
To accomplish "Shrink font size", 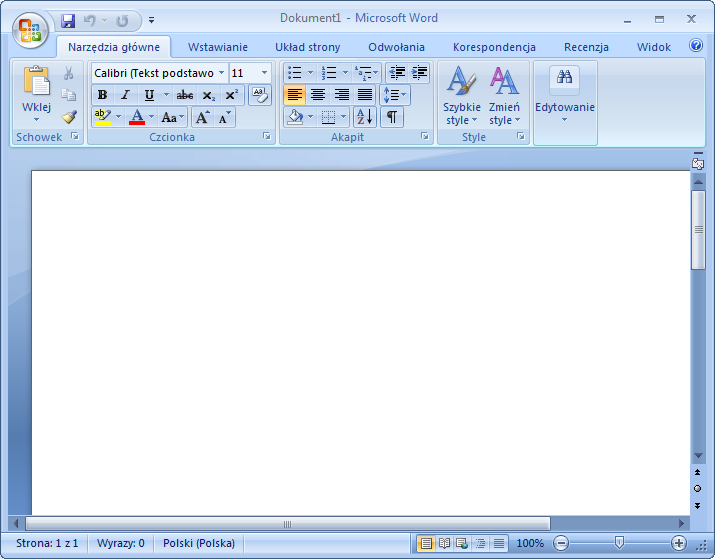I will coord(225,117).
